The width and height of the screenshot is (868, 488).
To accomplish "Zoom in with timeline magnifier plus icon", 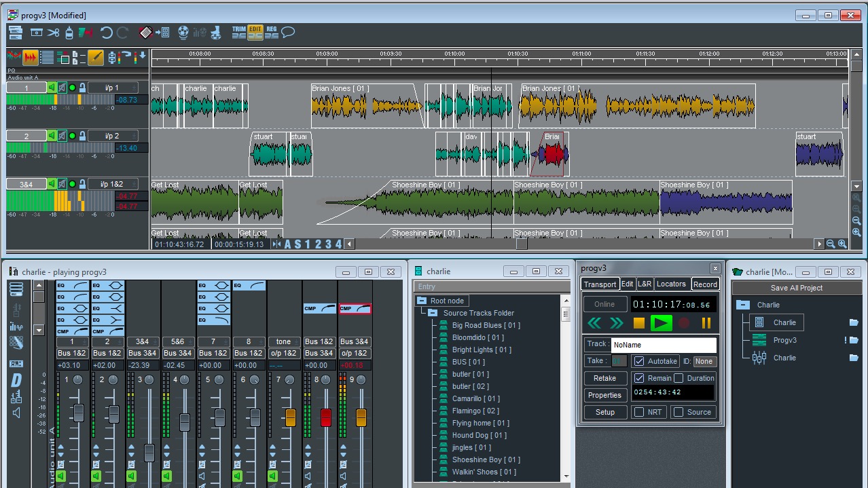I will click(x=842, y=244).
